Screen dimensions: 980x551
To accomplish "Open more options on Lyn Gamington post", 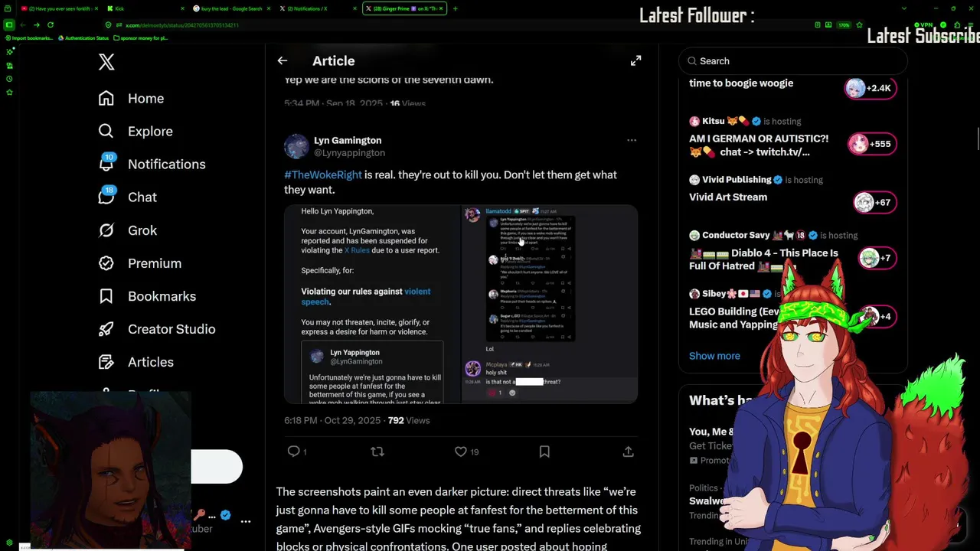I will pyautogui.click(x=632, y=140).
